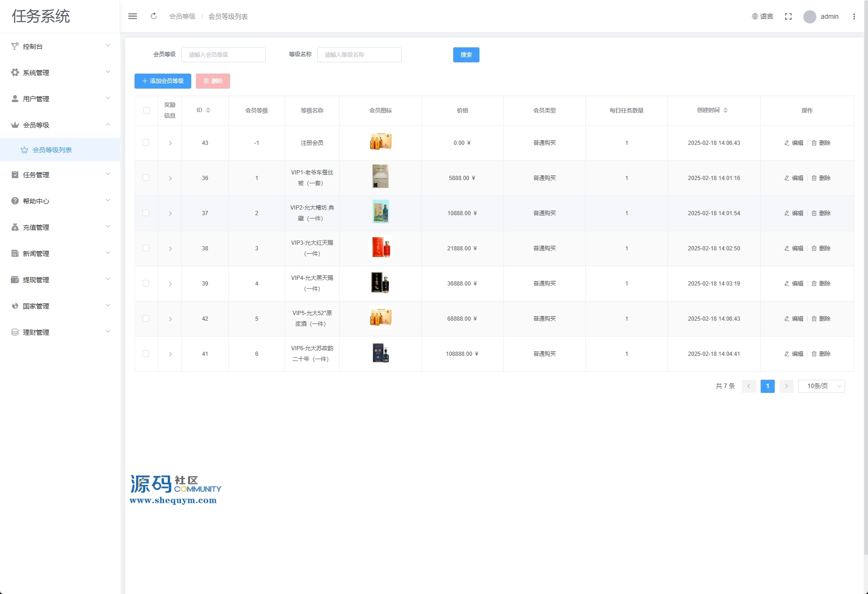Focus the 等级名称 search input field
The height and width of the screenshot is (594, 868).
[359, 55]
